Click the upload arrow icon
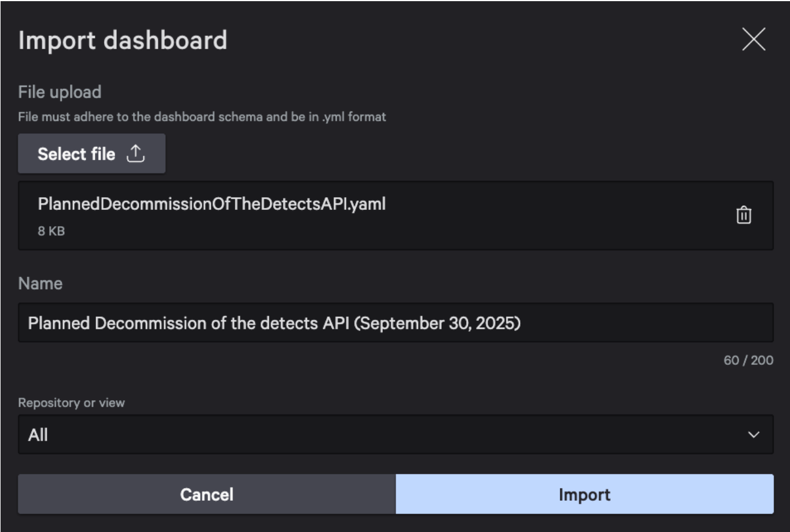 coord(135,154)
